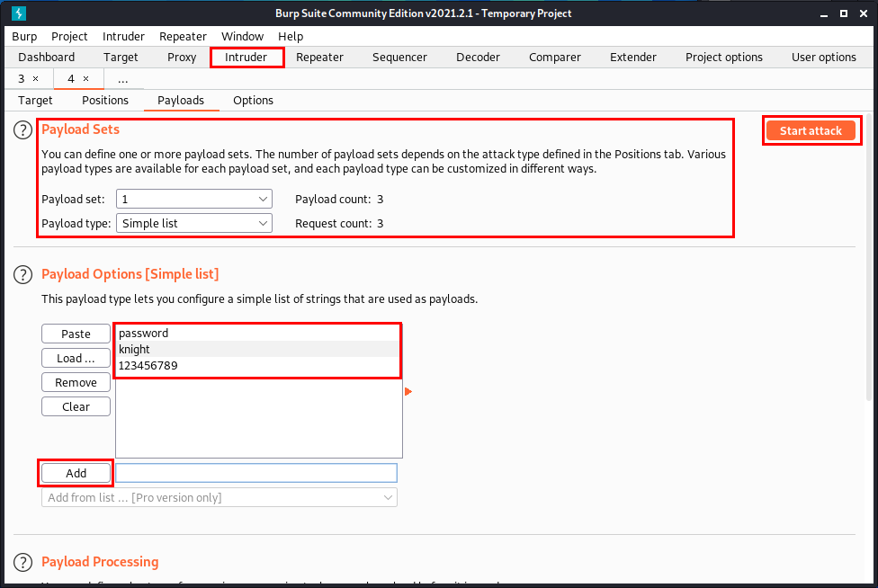
Task: Open the Payloads sub-tab
Action: (181, 100)
